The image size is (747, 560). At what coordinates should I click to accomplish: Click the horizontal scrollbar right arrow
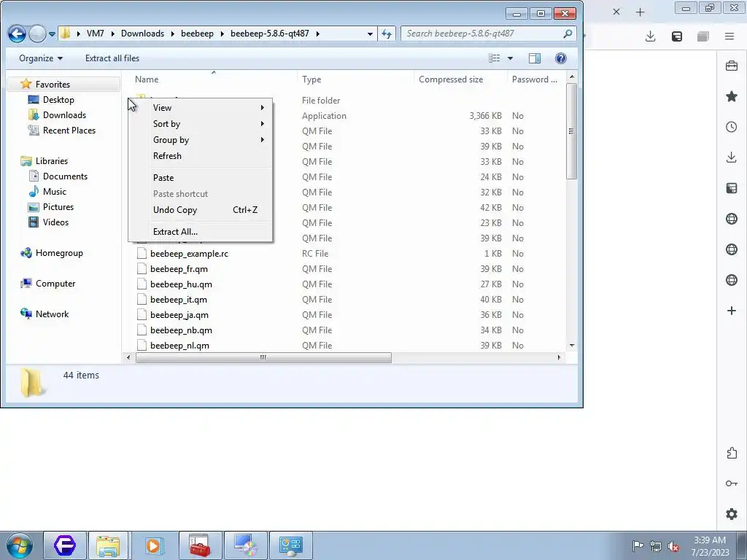click(559, 357)
